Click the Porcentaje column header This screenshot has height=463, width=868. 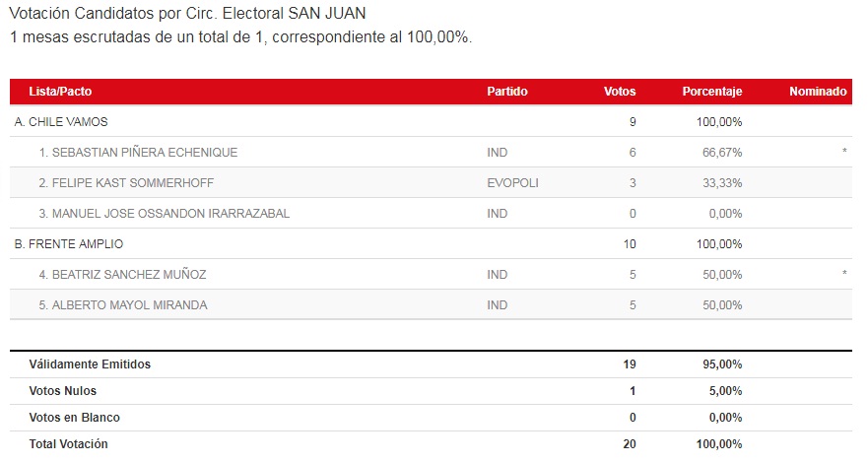(x=711, y=92)
